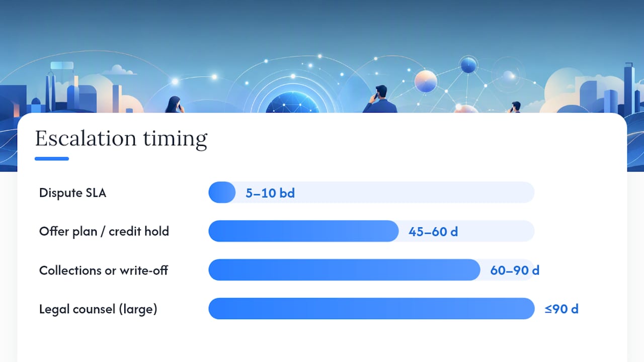Select the Offer plan / credit hold label

click(104, 231)
